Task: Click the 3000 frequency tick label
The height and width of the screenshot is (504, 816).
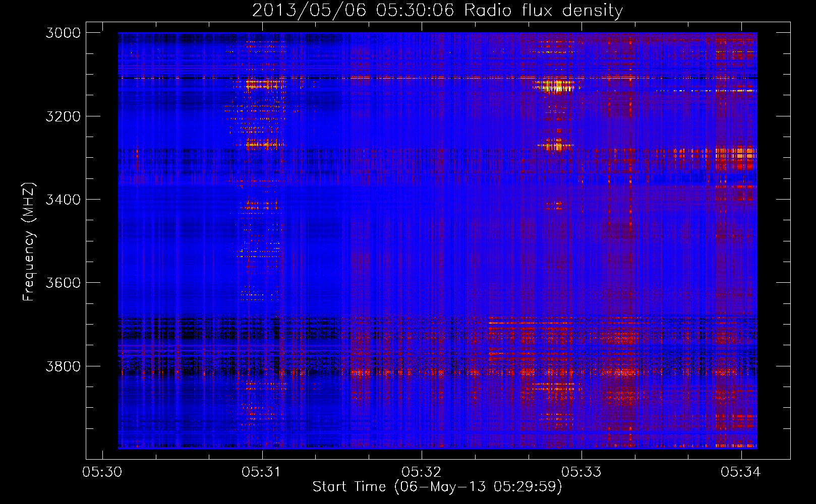Action: (63, 33)
